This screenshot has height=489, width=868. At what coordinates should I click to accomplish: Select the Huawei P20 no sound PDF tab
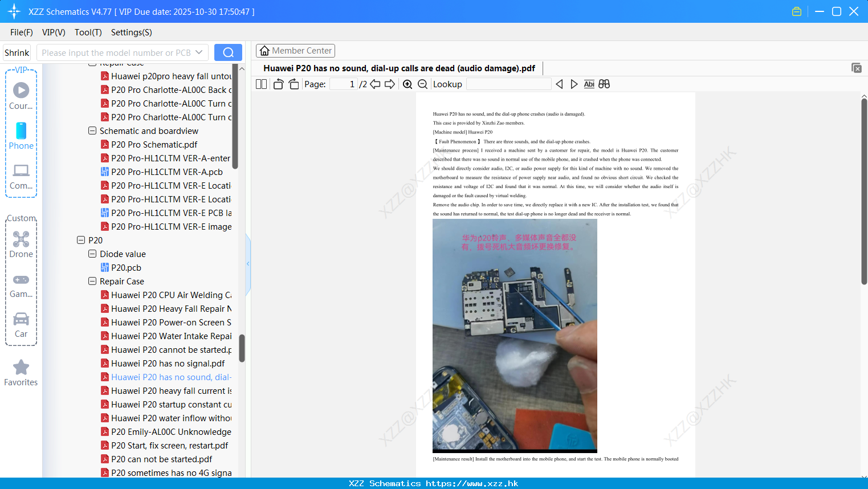click(399, 68)
